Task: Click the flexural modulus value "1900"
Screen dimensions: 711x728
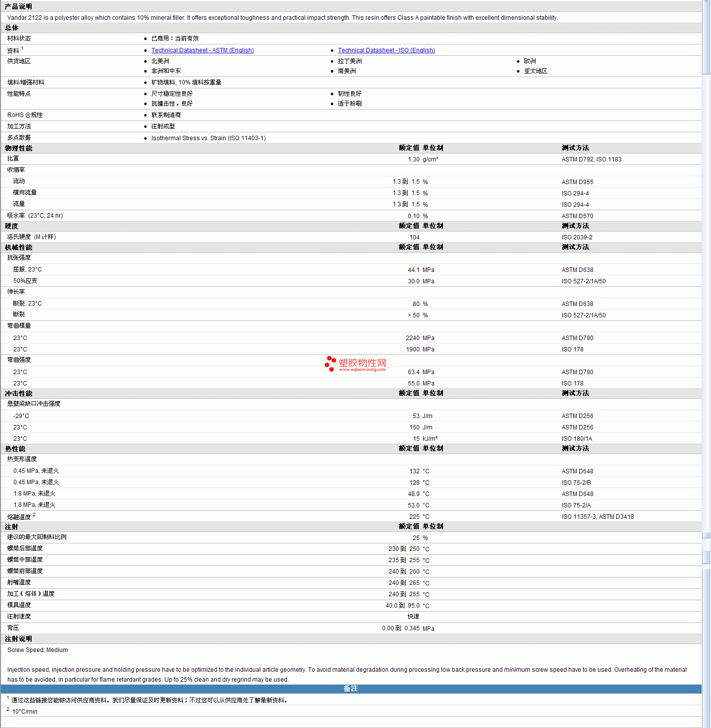Action: coord(413,349)
